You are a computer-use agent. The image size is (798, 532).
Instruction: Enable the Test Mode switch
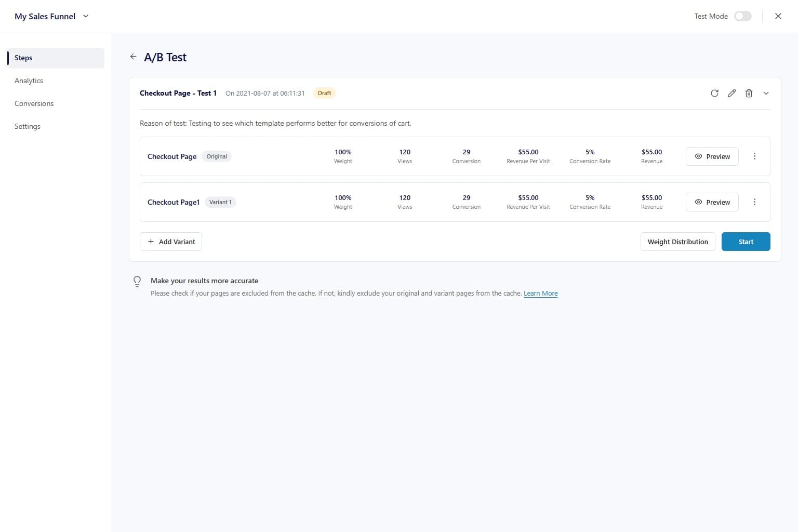[743, 16]
